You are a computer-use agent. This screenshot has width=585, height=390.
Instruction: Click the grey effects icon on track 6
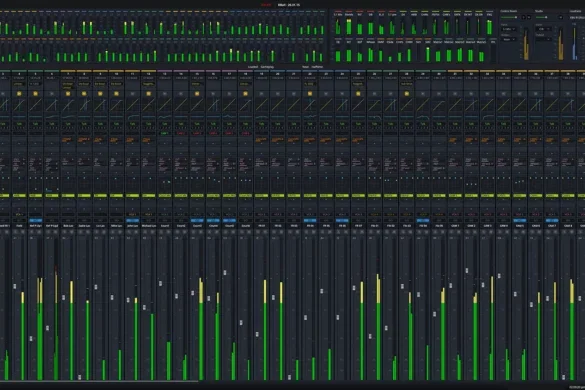51,94
